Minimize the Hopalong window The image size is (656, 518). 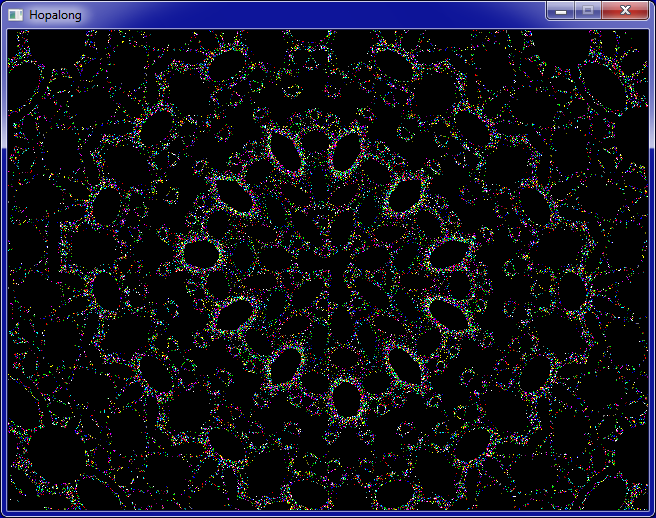click(x=561, y=10)
